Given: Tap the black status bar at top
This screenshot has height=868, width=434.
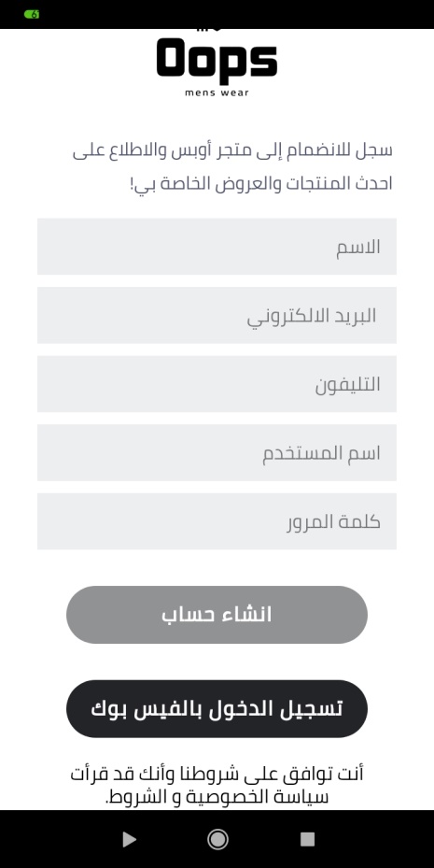Looking at the screenshot, I should [217, 14].
